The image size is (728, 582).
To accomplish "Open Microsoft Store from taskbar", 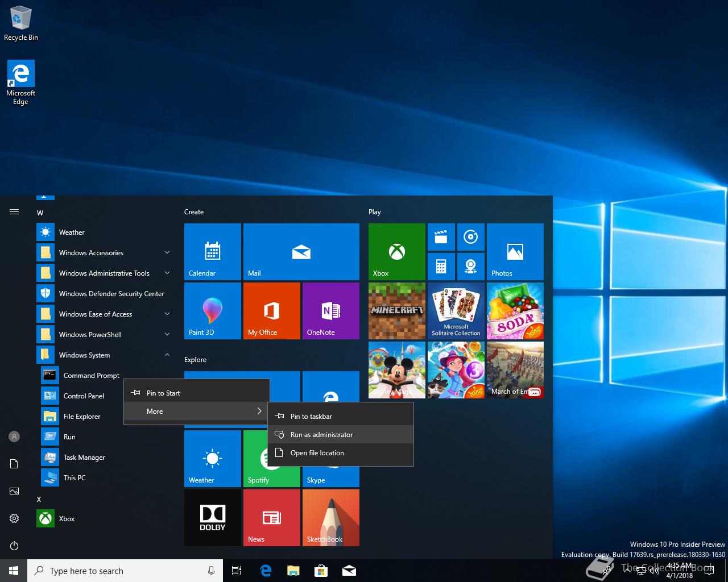I will pos(321,571).
